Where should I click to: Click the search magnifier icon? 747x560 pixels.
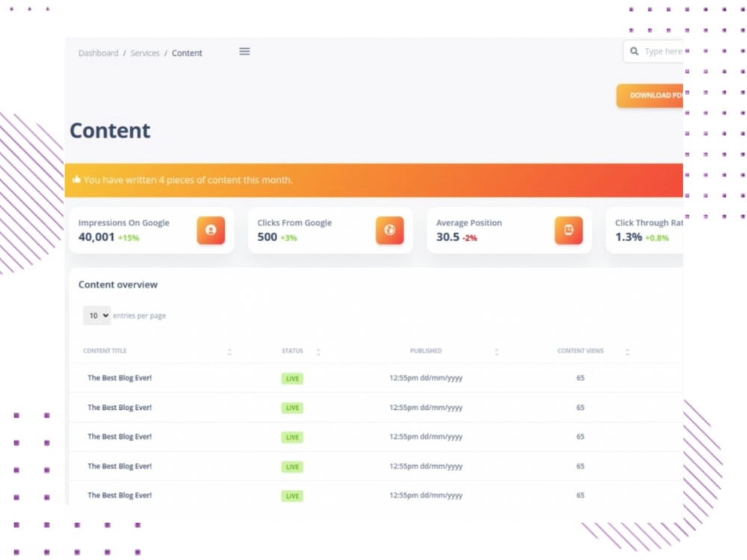click(634, 52)
